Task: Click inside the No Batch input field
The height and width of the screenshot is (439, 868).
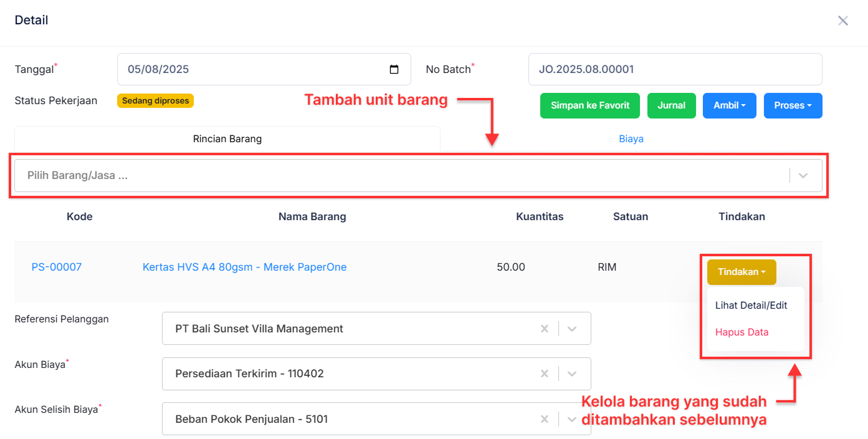Action: [675, 69]
